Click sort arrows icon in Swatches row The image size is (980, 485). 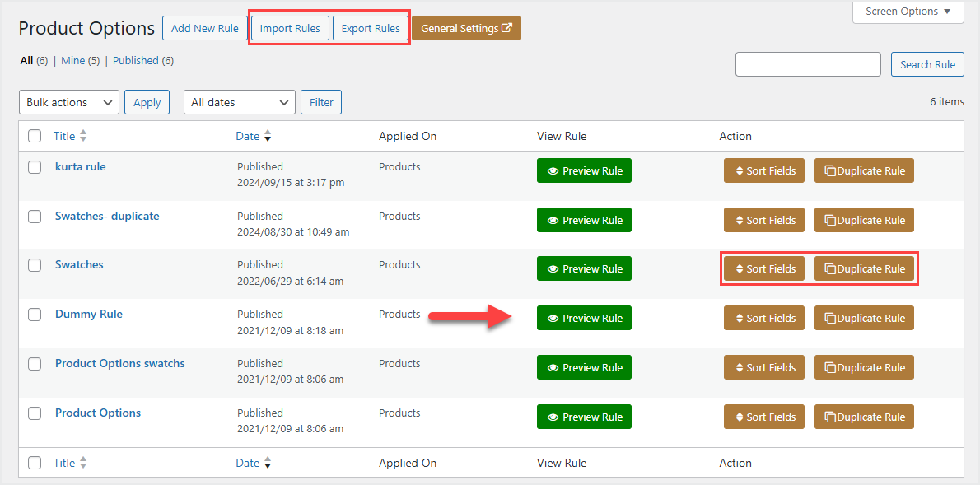point(740,269)
